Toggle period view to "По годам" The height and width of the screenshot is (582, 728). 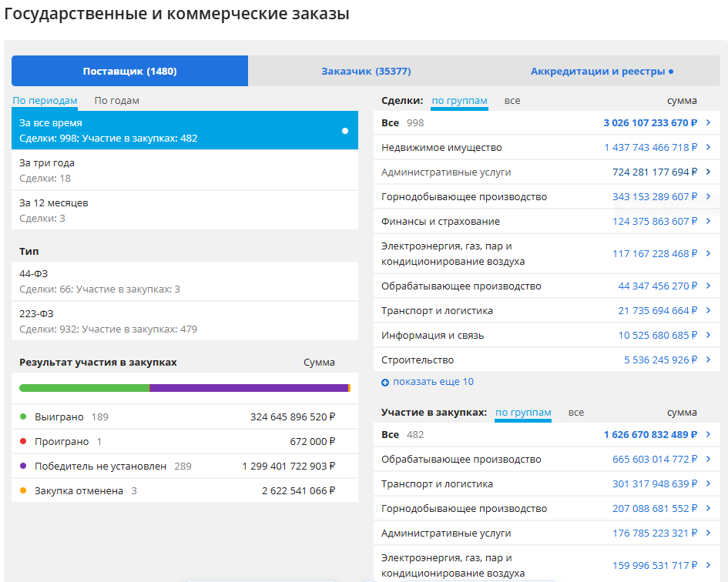116,101
